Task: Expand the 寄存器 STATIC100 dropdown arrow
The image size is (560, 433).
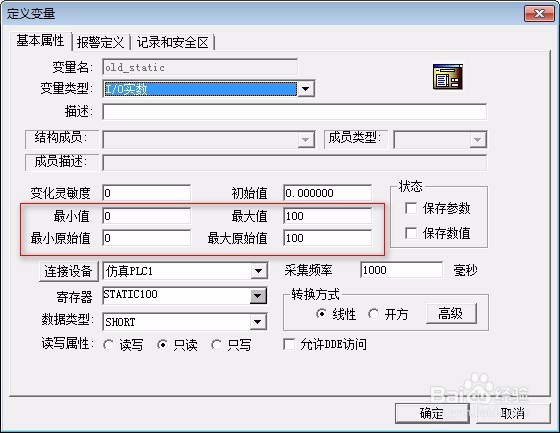Action: [x=259, y=296]
